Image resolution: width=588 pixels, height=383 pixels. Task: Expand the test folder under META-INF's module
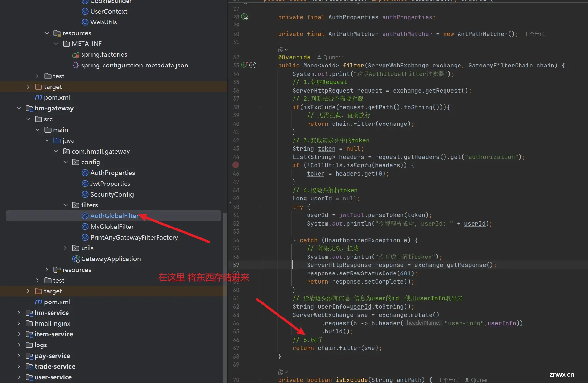tap(38, 76)
